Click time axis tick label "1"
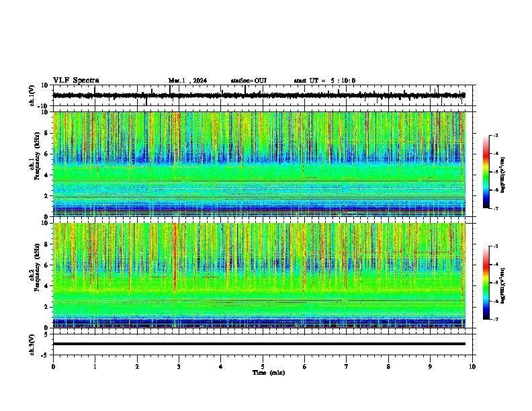This screenshot has width=532, height=411. (95, 367)
